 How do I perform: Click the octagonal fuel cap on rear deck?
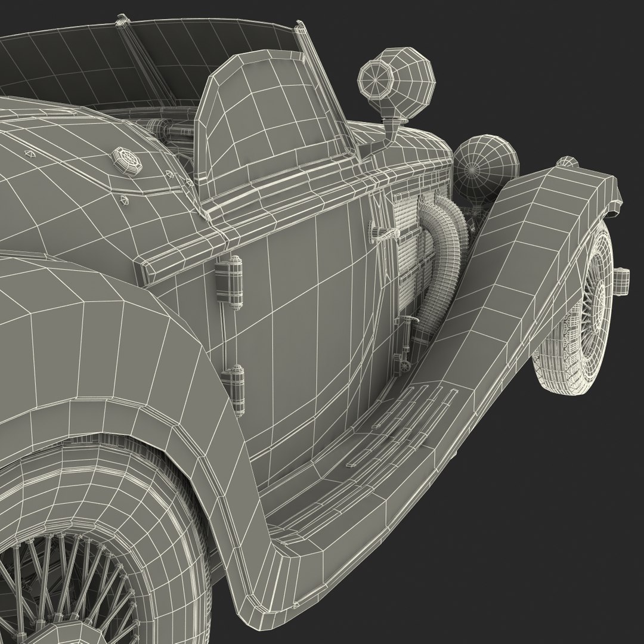pyautogui.click(x=128, y=162)
